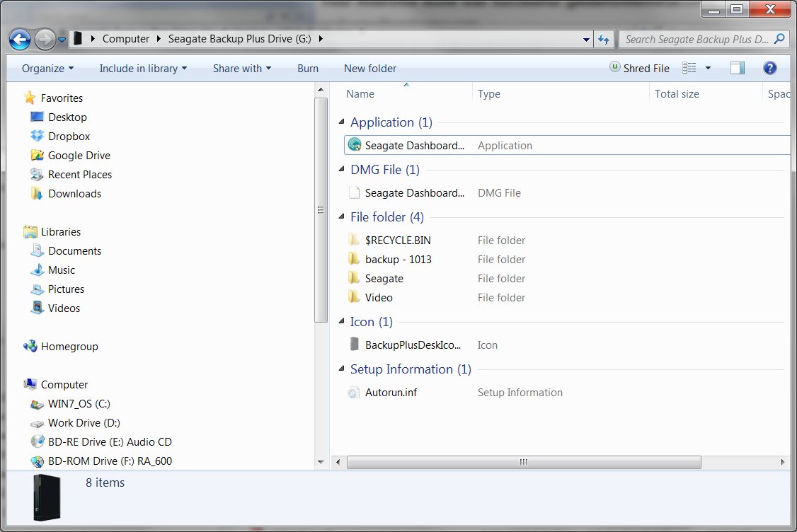The width and height of the screenshot is (797, 532).
Task: Click the Seagate drive thumbnail in details pane
Action: click(47, 497)
